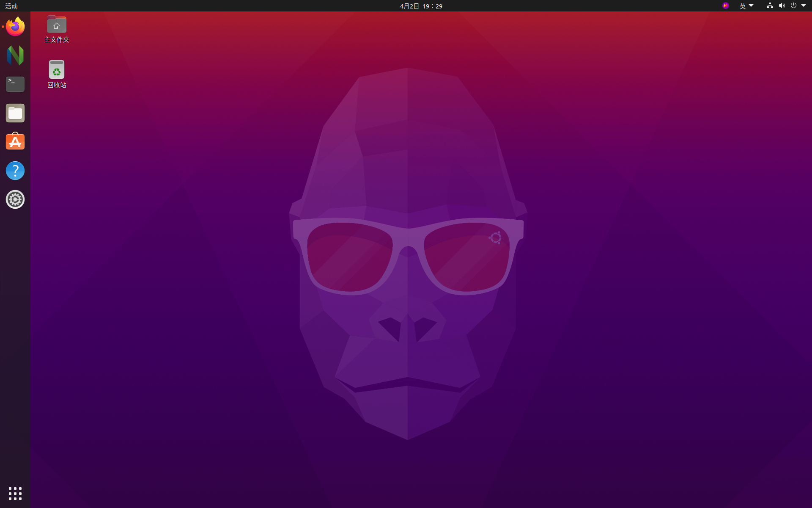Click the Firefox tray indicator icon
The width and height of the screenshot is (812, 508).
click(x=726, y=6)
